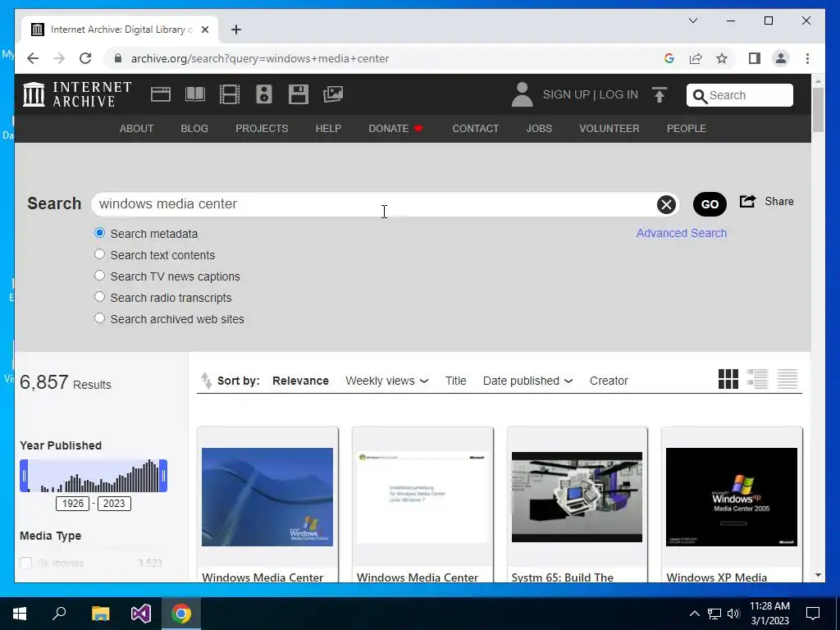Open Chrome tab search chevron
The image size is (840, 630).
tap(693, 21)
